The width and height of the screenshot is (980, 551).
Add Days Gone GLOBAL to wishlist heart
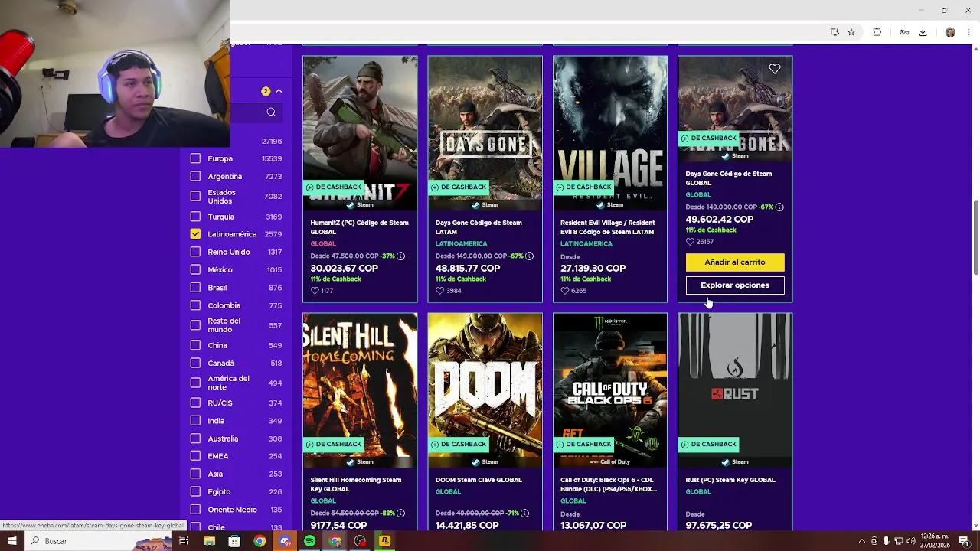775,69
